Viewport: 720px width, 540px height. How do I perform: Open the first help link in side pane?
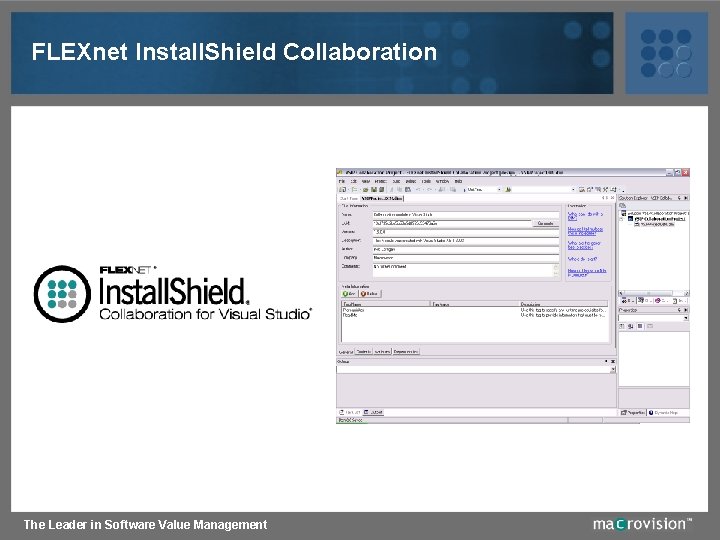tap(585, 216)
